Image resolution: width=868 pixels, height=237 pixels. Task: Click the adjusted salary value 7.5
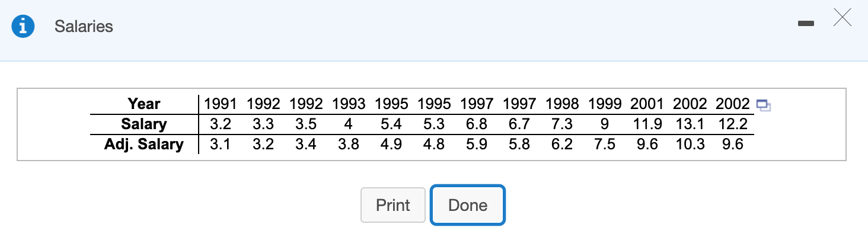(605, 145)
